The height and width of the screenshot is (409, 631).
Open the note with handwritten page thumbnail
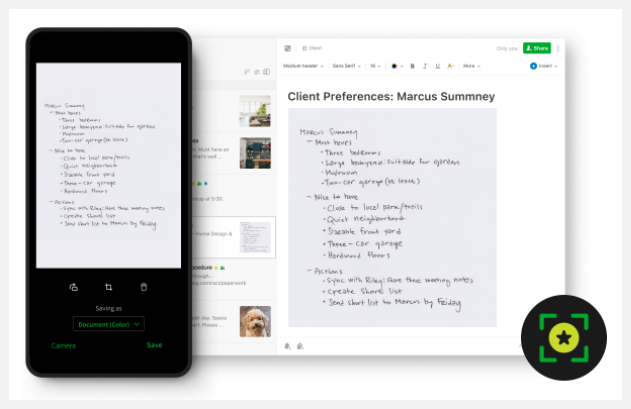[235, 238]
